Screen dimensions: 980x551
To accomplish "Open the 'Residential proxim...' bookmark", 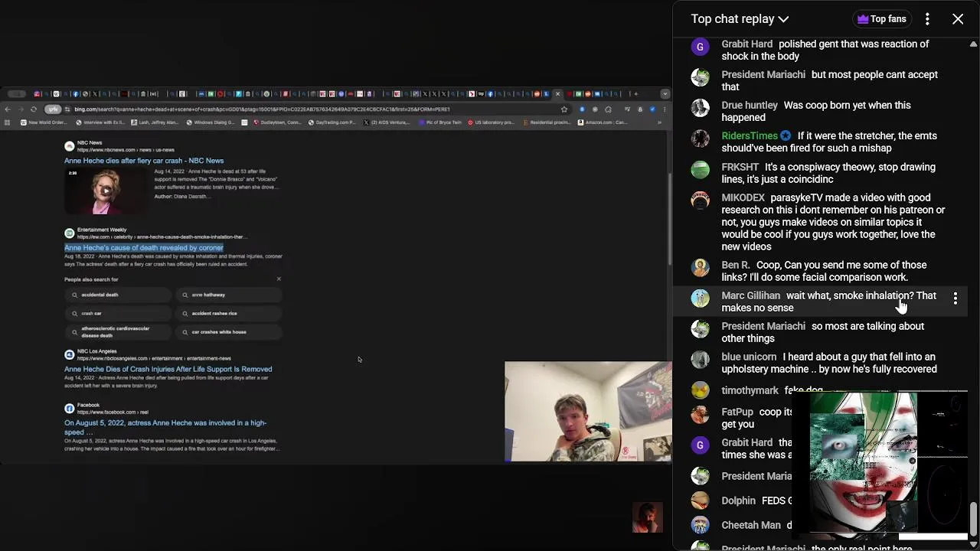I will pyautogui.click(x=547, y=122).
